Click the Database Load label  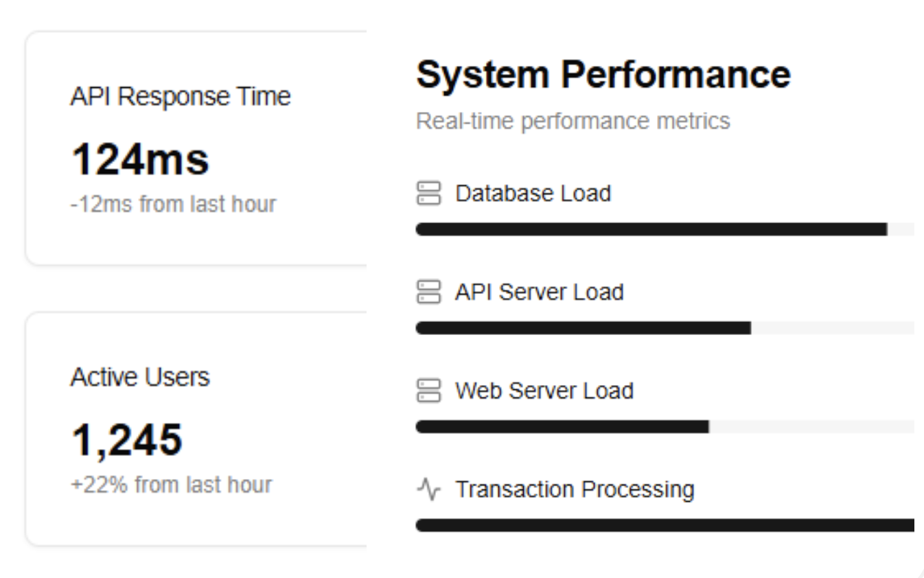tap(533, 194)
